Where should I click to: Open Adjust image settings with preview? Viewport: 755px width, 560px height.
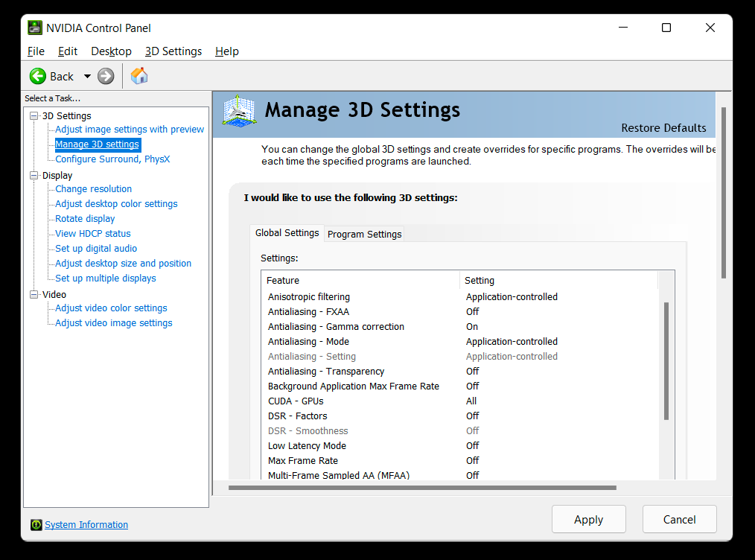[x=130, y=130]
